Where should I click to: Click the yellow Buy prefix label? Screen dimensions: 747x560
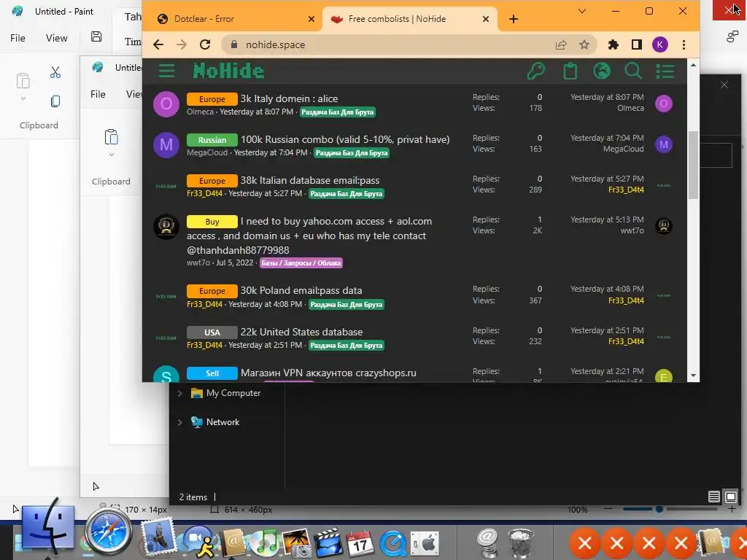(x=212, y=222)
